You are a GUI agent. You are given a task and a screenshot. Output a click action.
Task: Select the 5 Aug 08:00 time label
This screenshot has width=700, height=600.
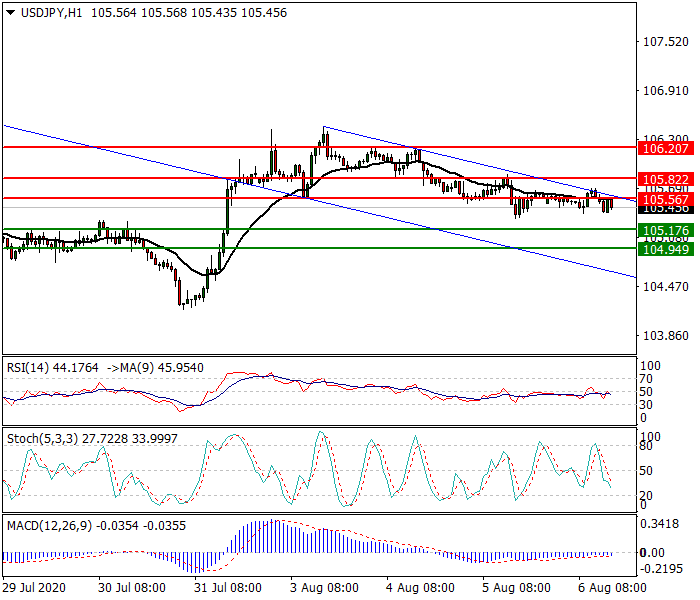tap(516, 588)
